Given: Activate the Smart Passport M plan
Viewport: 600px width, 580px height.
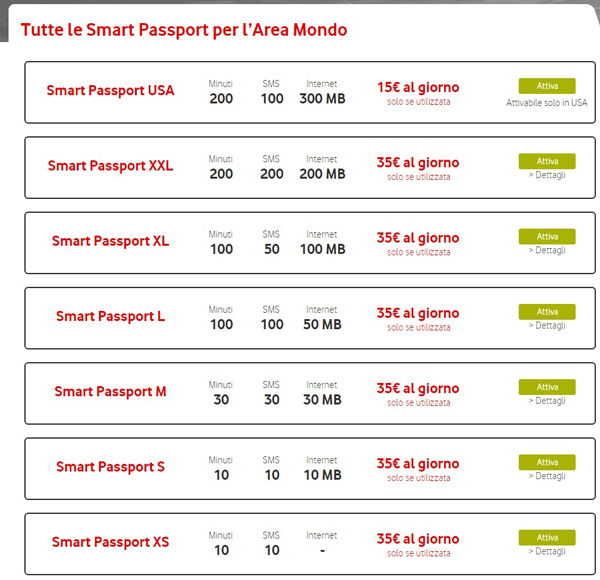Looking at the screenshot, I should (547, 387).
